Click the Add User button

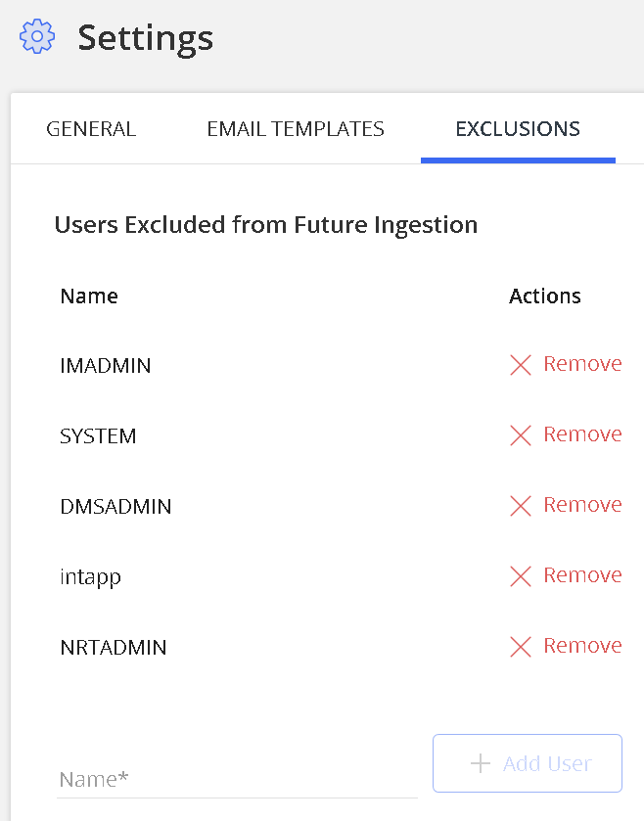click(528, 763)
